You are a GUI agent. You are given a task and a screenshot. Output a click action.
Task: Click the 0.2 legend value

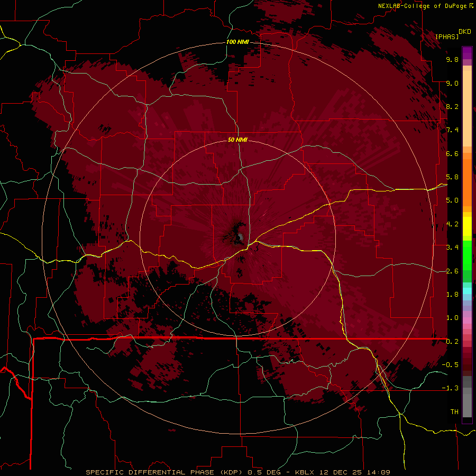click(x=452, y=342)
